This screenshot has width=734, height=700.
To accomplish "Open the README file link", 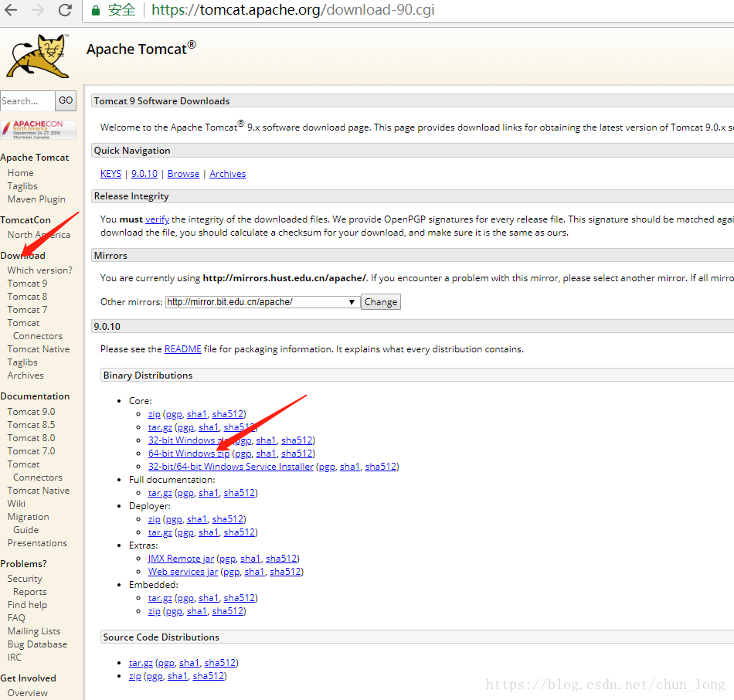I will 183,349.
